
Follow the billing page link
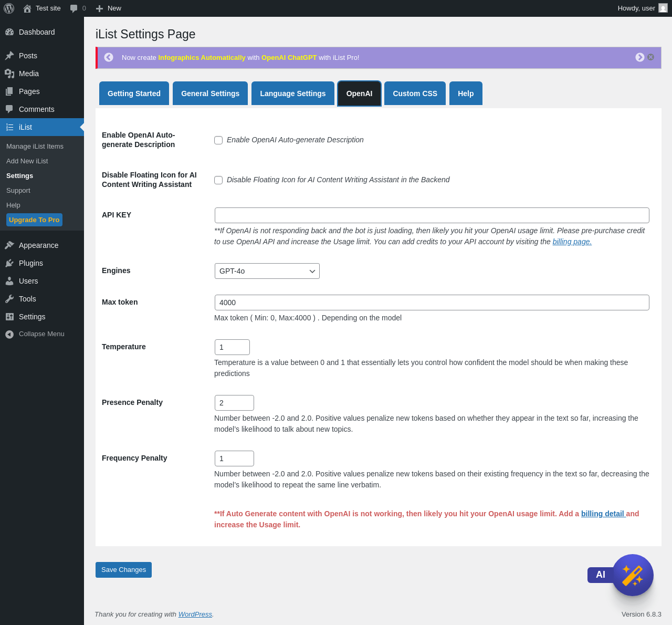pos(572,242)
